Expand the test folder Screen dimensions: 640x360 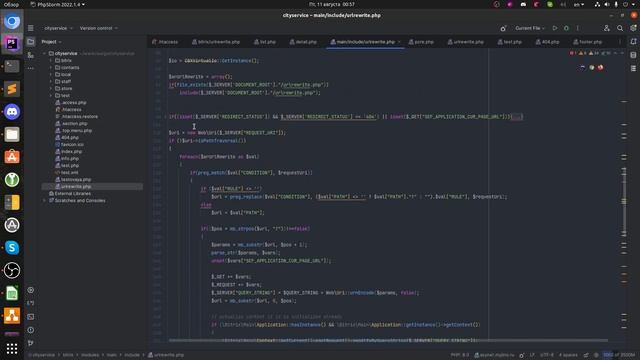(x=51, y=95)
